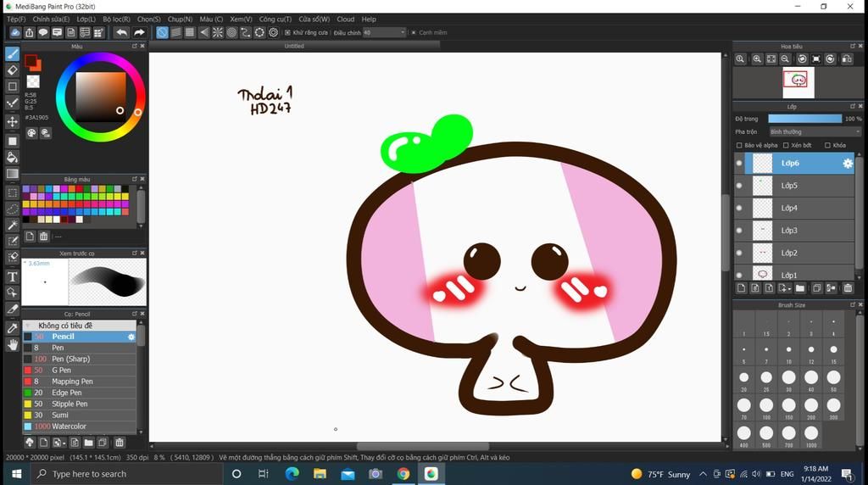The height and width of the screenshot is (485, 868).
Task: Create a layer folder in the layer panel
Action: click(800, 288)
